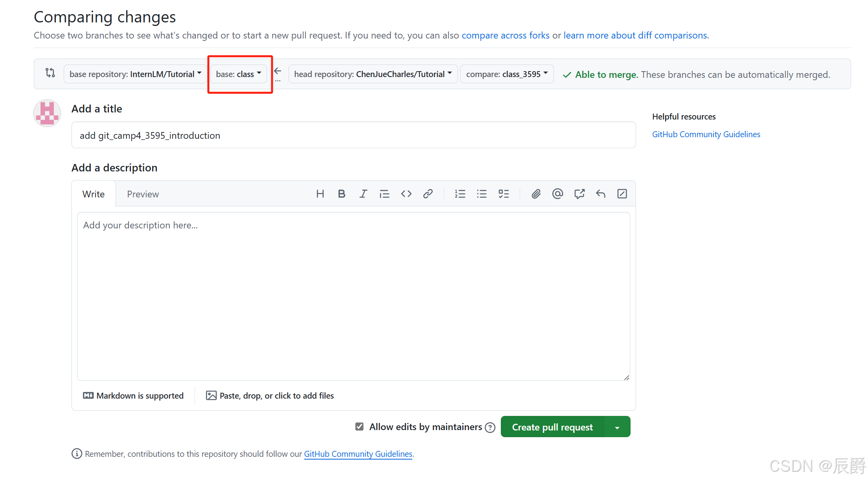868x480 pixels.
Task: Attach files with paperclip icon
Action: pos(536,194)
